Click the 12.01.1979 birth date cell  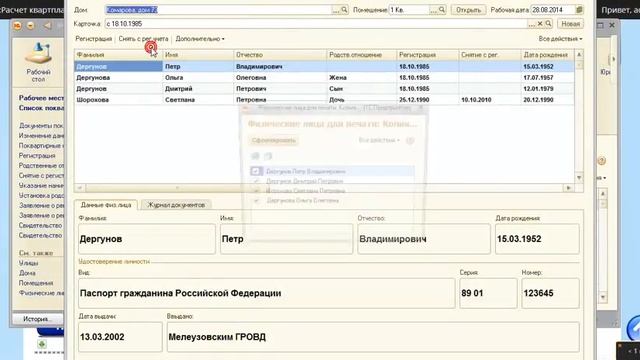point(548,89)
